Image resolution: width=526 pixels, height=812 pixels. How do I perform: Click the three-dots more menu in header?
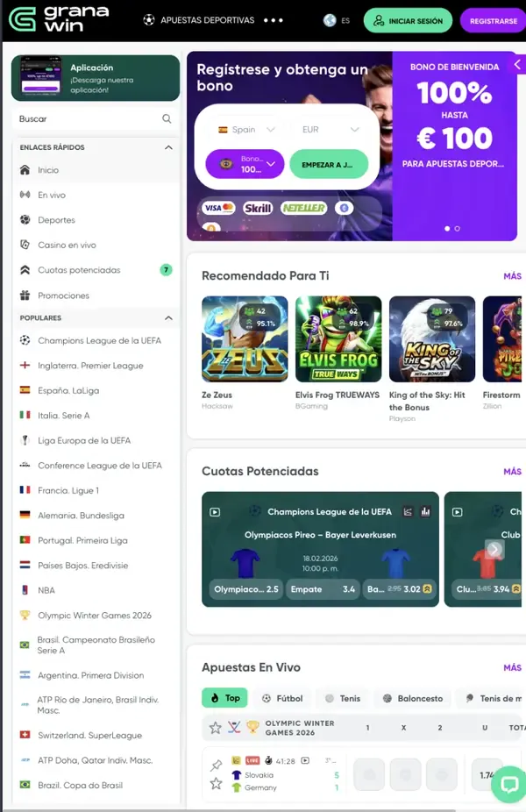pos(274,20)
